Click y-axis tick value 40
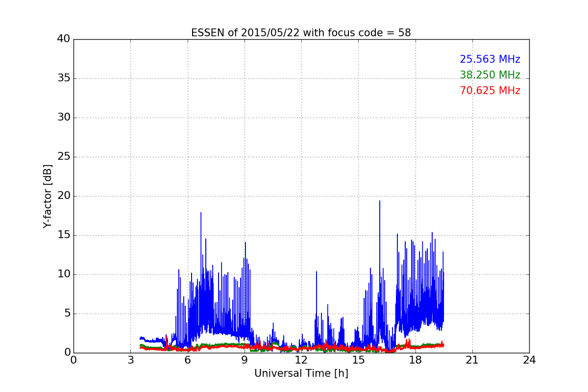The height and width of the screenshot is (392, 588). [63, 39]
